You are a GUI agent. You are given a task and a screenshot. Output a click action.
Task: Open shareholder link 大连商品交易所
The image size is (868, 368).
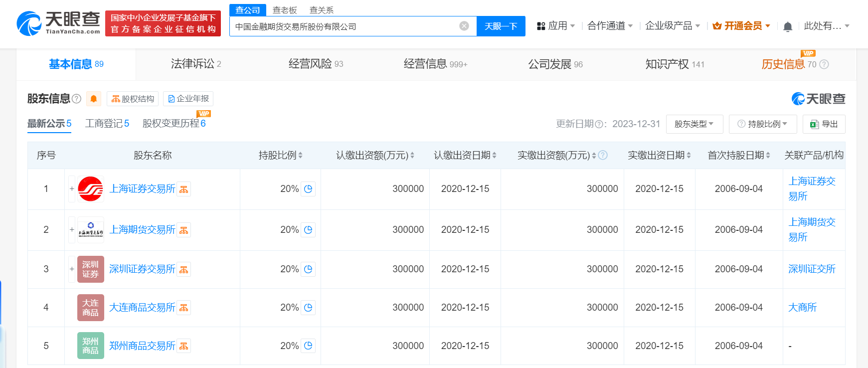coord(142,307)
